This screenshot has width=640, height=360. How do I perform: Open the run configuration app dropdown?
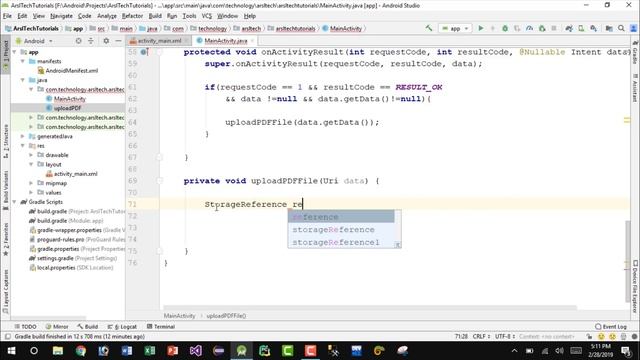coord(455,28)
